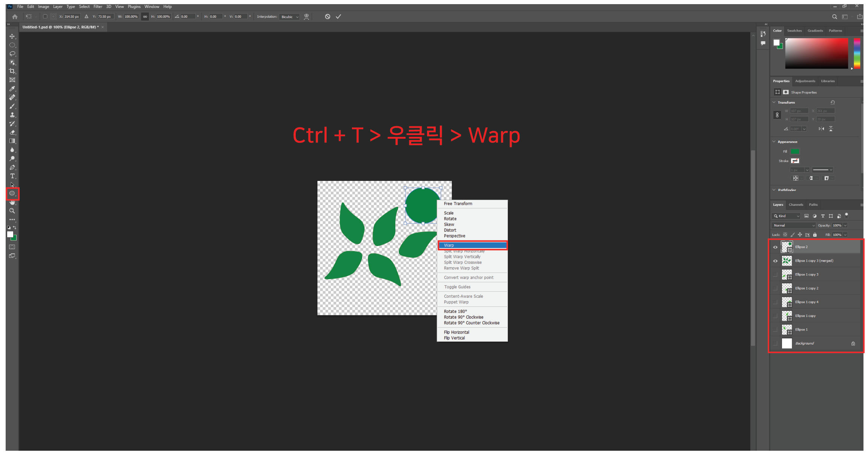868x456 pixels.
Task: Toggle the layer filtering switch on
Action: pos(846,215)
